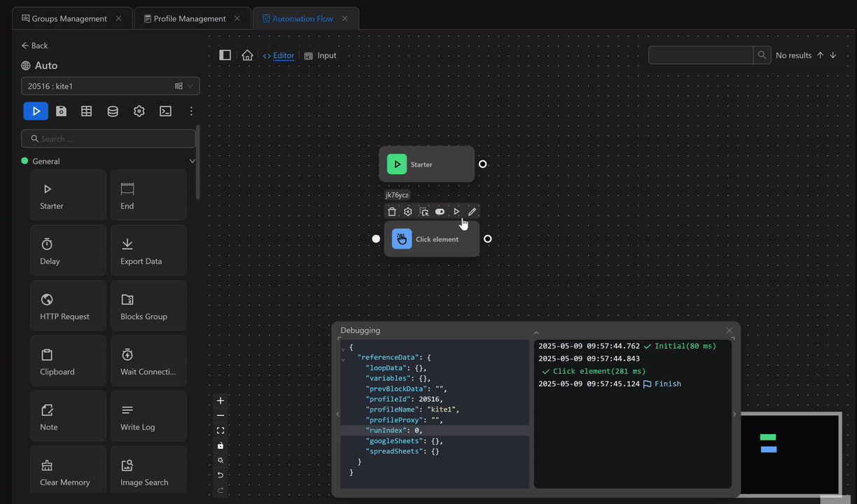Run the workflow with the blue play button
This screenshot has width=857, height=504.
pyautogui.click(x=36, y=111)
